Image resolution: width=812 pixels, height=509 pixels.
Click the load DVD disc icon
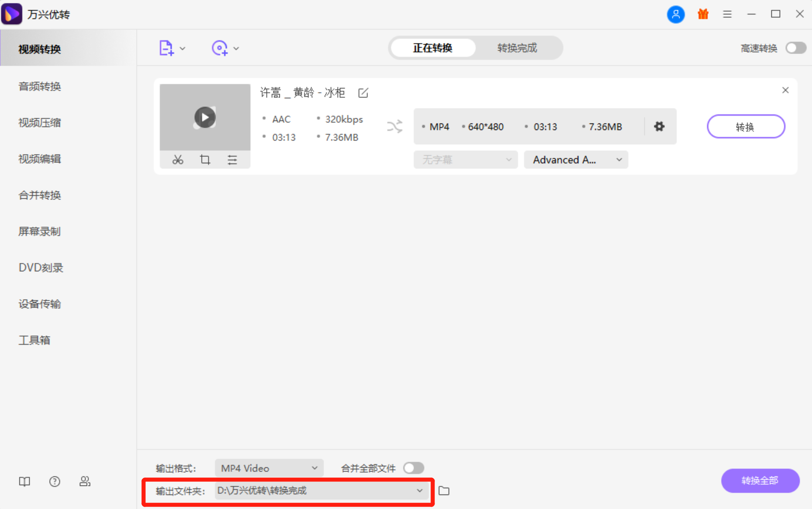point(220,48)
